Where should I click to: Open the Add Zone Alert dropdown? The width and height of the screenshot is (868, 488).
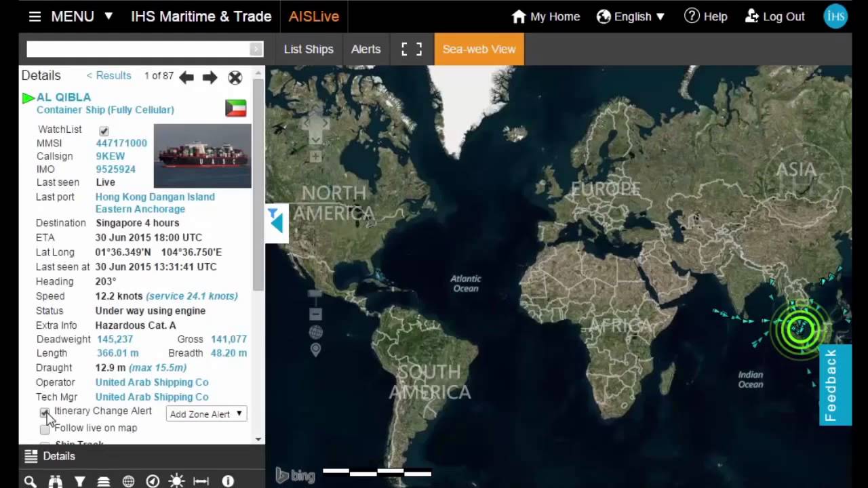(x=206, y=413)
